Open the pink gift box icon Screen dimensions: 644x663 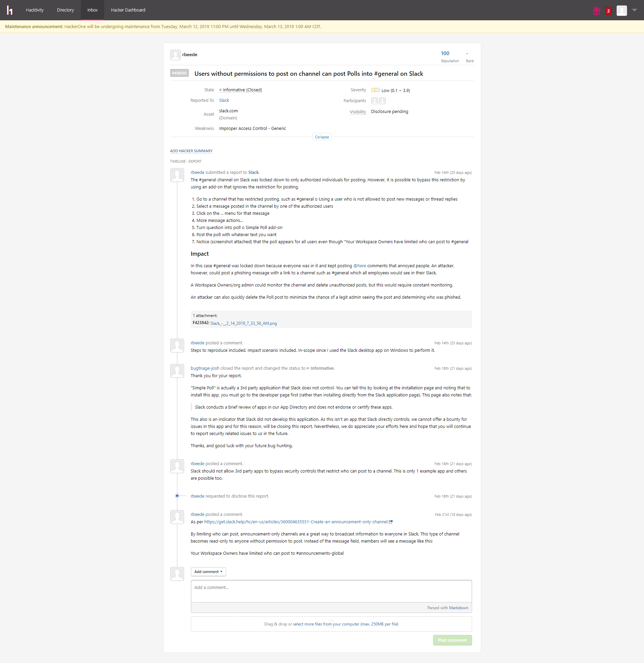coord(597,10)
